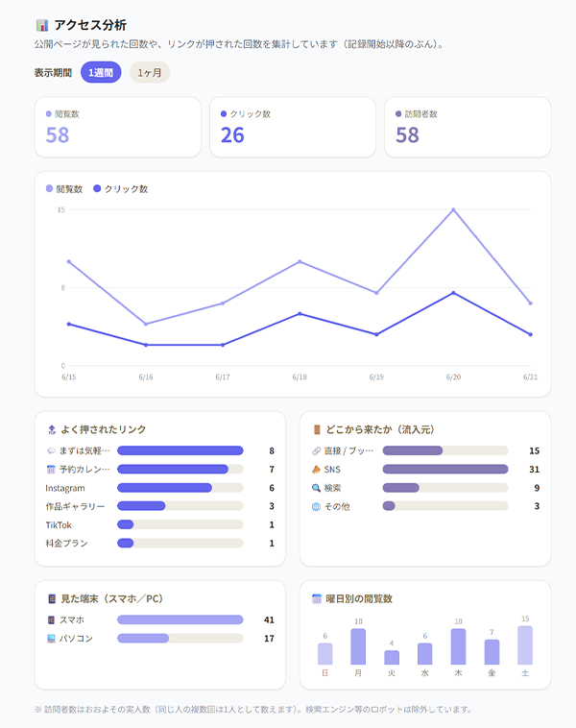Click the 日 weekday bar
This screenshot has width=576, height=728.
point(324,654)
